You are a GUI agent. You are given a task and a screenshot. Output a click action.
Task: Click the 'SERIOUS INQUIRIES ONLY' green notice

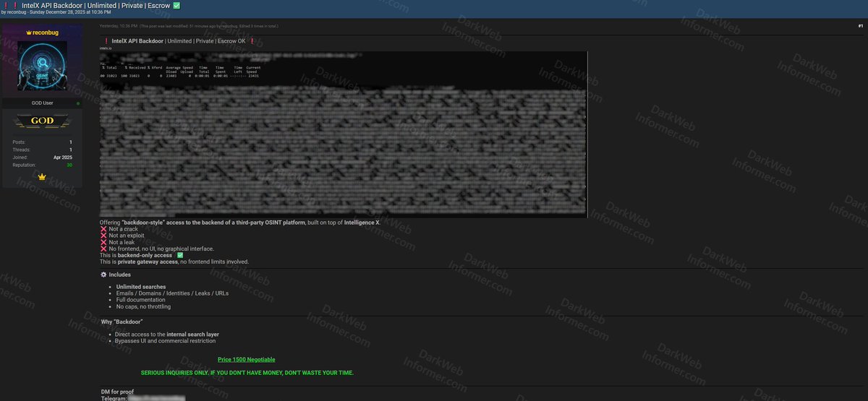pyautogui.click(x=247, y=373)
